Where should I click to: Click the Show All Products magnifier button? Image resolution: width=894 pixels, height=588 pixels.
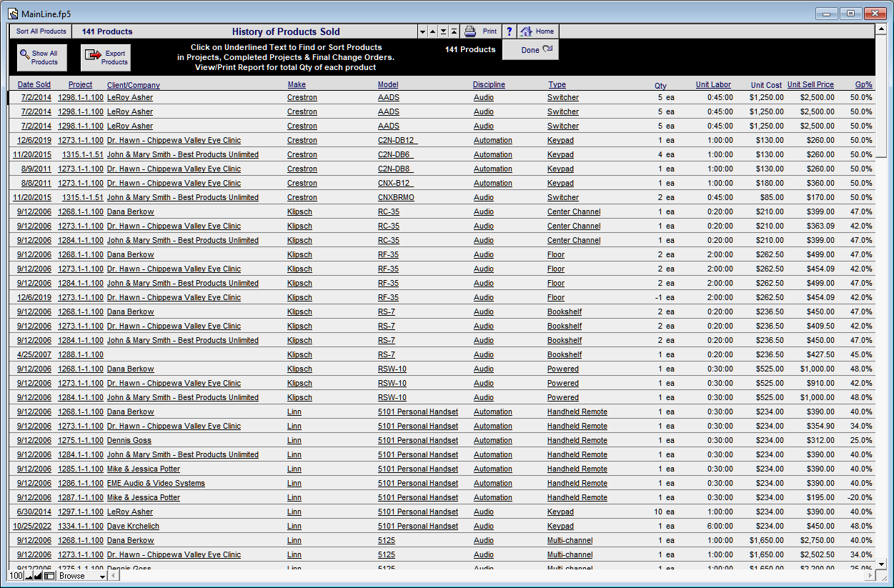click(41, 58)
